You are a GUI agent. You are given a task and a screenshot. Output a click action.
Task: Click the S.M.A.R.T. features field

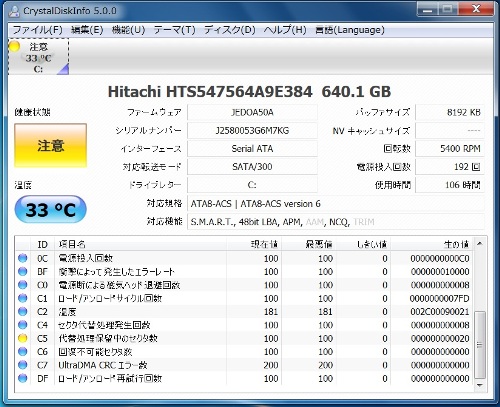pos(336,222)
